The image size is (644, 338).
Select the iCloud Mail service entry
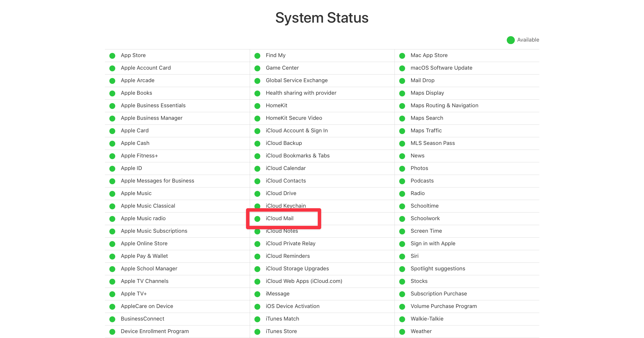coord(280,218)
